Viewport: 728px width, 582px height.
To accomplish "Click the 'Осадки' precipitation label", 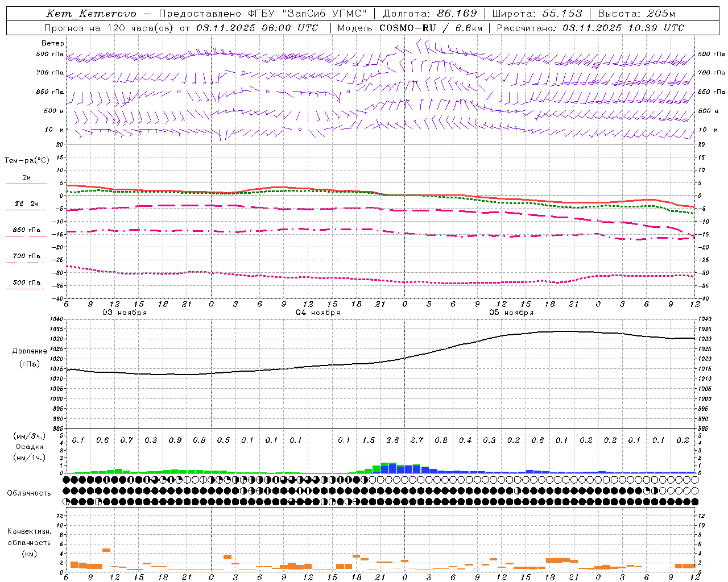I will tap(30, 447).
